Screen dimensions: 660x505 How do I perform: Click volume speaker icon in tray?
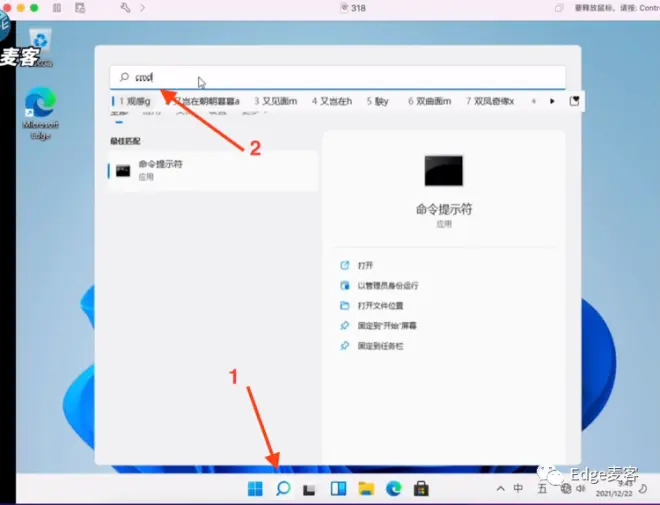pyautogui.click(x=581, y=488)
